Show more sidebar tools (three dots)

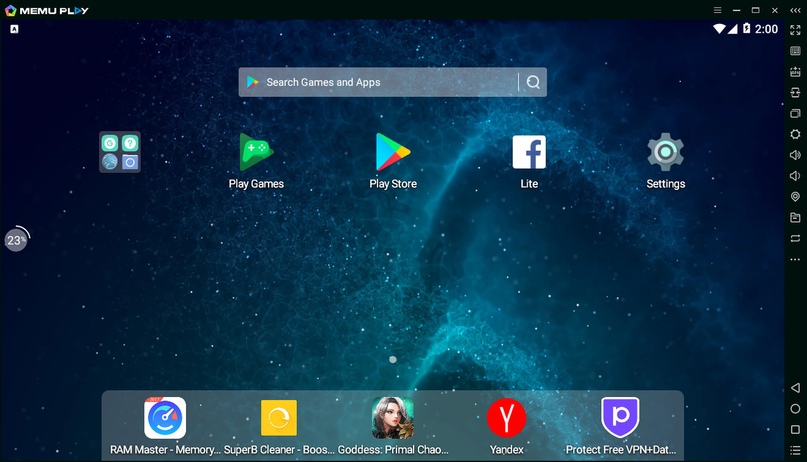(795, 259)
